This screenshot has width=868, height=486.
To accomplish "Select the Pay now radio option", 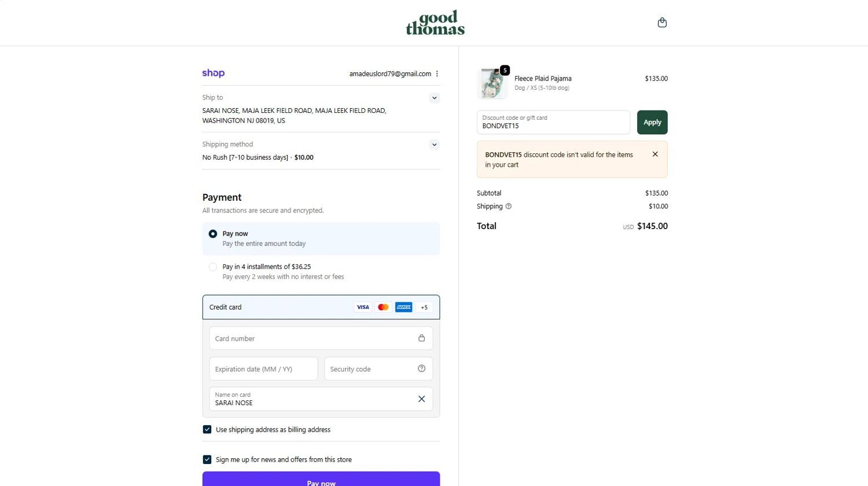I will 213,234.
